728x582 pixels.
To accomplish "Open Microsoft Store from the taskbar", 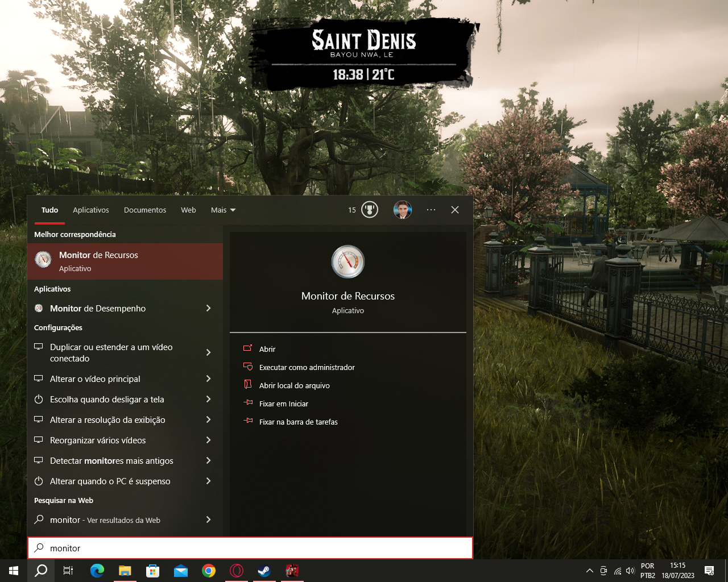I will 152,571.
